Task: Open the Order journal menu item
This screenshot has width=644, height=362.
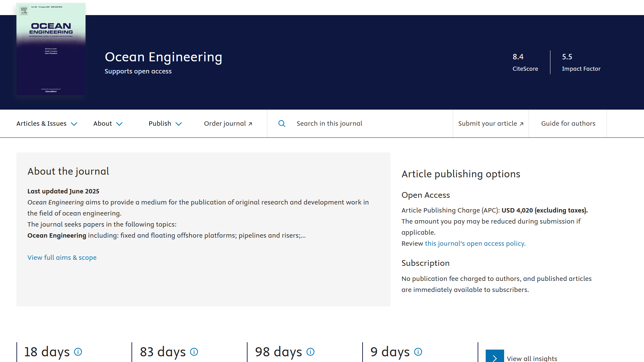Action: (x=225, y=124)
